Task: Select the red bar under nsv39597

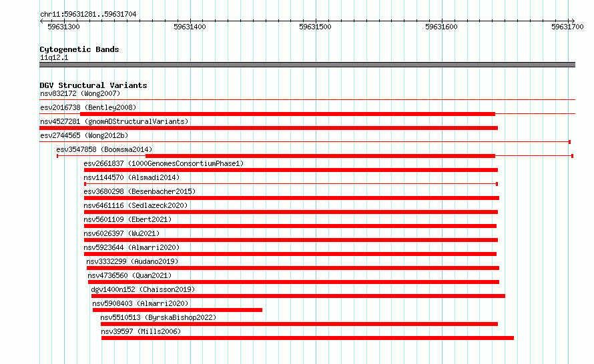Action: tap(308, 338)
